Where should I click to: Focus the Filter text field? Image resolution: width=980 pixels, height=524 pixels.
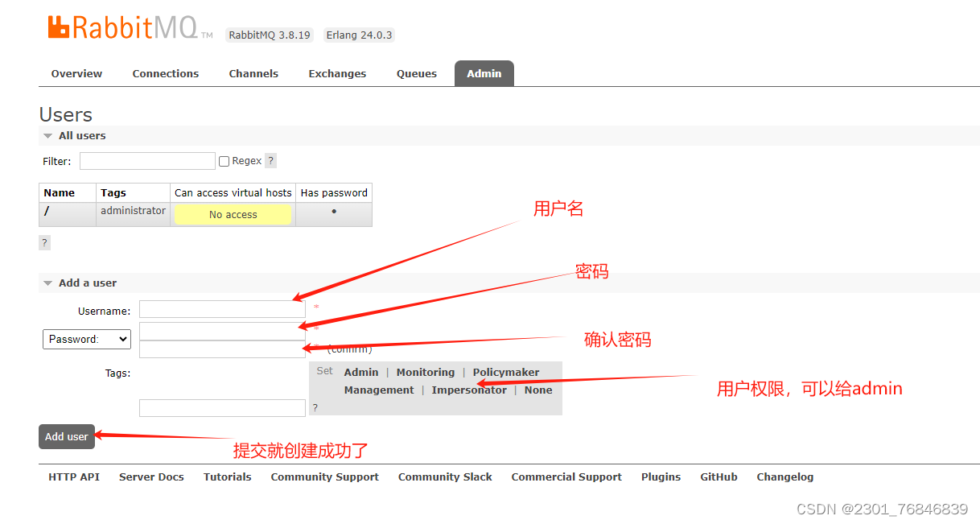(x=147, y=161)
